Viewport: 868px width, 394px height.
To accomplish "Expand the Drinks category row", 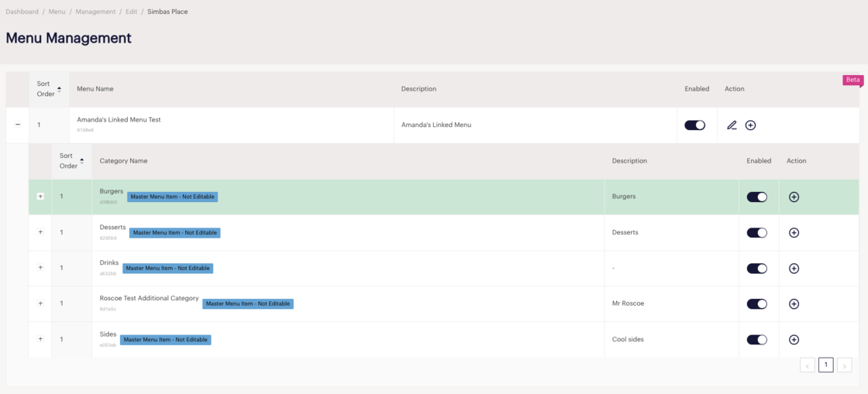I will [x=40, y=268].
